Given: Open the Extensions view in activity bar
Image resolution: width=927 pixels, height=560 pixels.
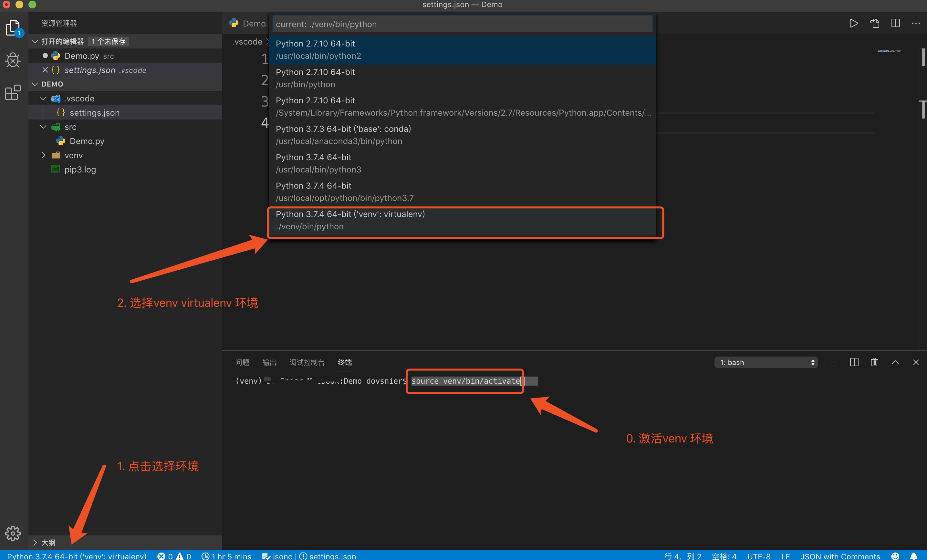Looking at the screenshot, I should coord(13,92).
